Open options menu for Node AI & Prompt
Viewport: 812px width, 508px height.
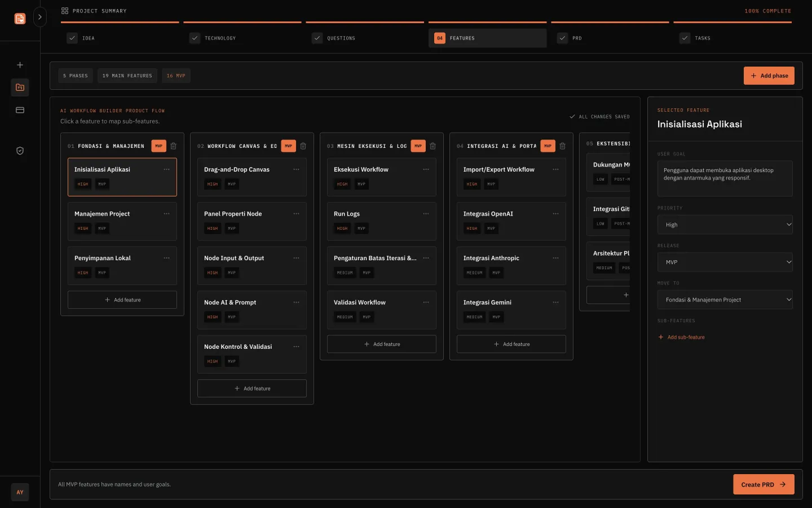point(296,303)
